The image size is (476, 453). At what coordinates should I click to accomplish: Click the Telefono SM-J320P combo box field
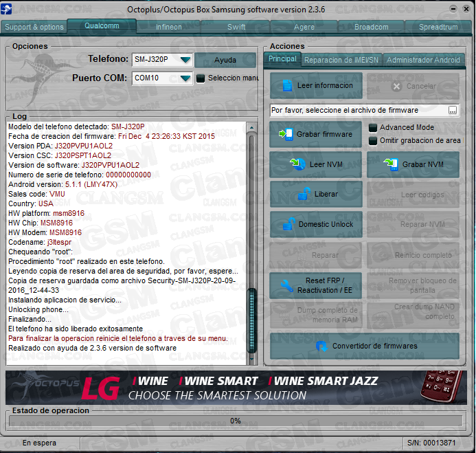point(162,60)
